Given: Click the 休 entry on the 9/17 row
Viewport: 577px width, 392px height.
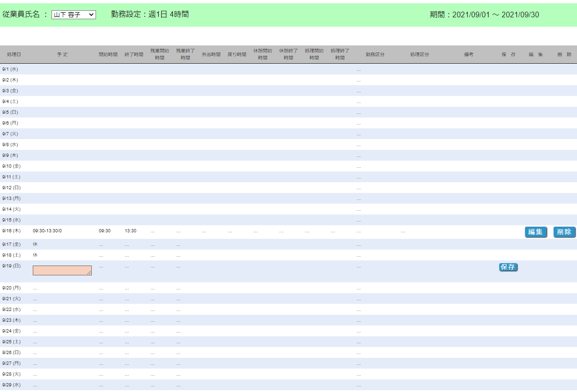Looking at the screenshot, I should 35,244.
